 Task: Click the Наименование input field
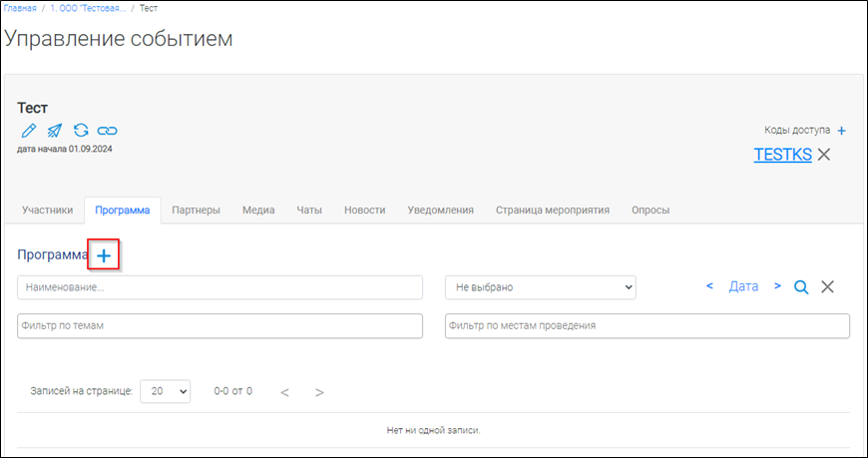tap(219, 287)
